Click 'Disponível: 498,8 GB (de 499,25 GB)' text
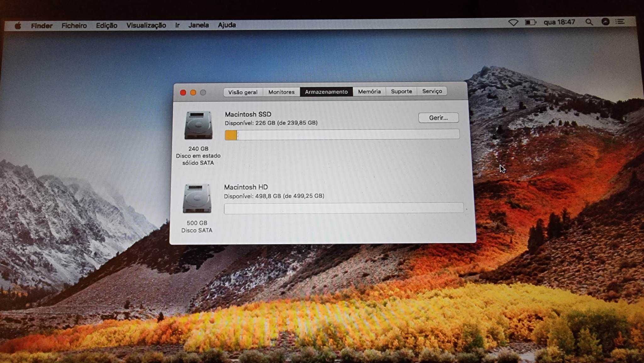The width and height of the screenshot is (644, 363). coord(274,196)
